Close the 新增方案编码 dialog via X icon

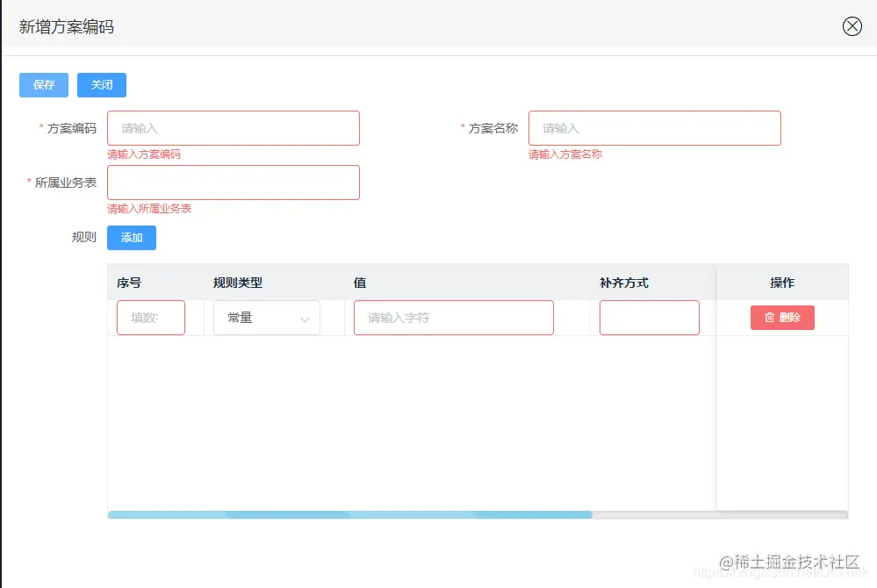click(852, 26)
